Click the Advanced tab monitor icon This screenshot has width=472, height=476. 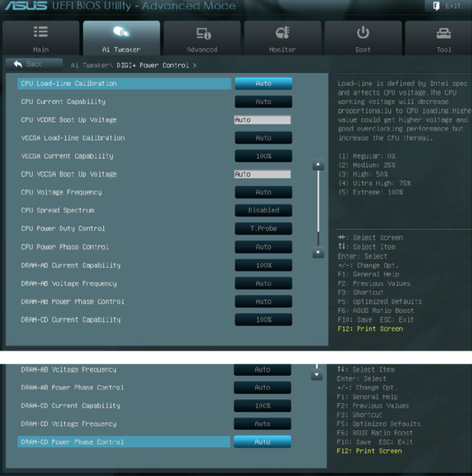click(x=203, y=33)
